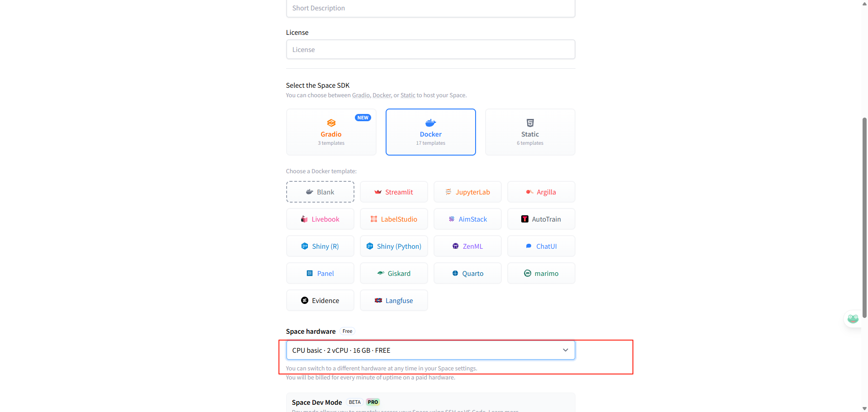Click the page vertical scrollbar
This screenshot has width=868, height=412.
click(x=864, y=217)
